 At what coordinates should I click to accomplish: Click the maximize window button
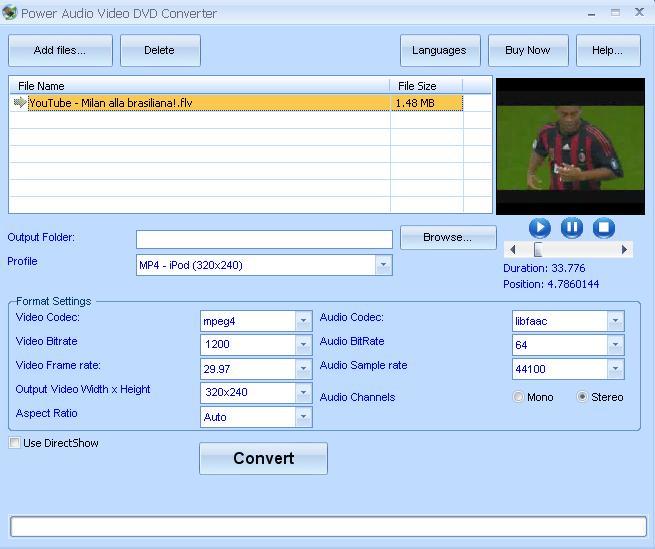pyautogui.click(x=615, y=13)
